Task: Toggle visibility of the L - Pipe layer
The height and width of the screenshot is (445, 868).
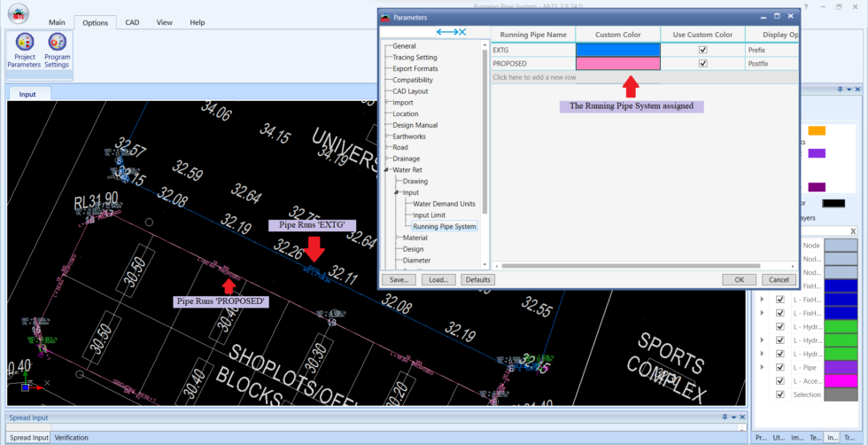Action: [780, 367]
